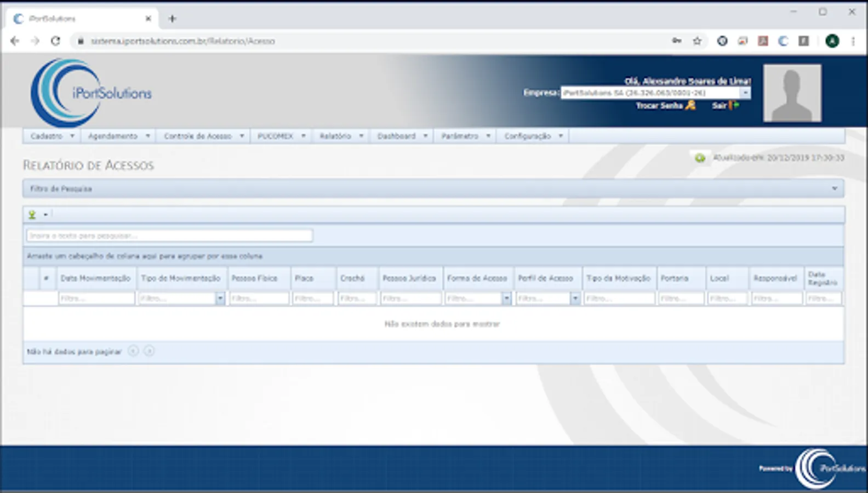The width and height of the screenshot is (868, 493).
Task: Sort by Data Registro column header
Action: point(823,278)
